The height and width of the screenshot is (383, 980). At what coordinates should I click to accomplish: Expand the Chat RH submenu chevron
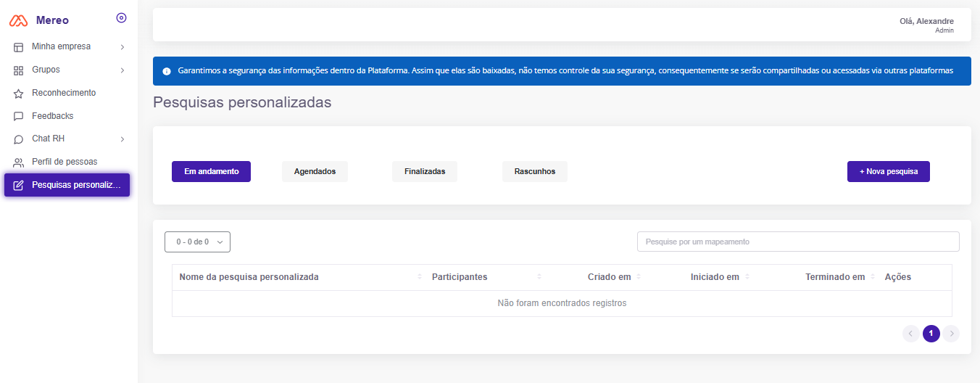pos(122,139)
